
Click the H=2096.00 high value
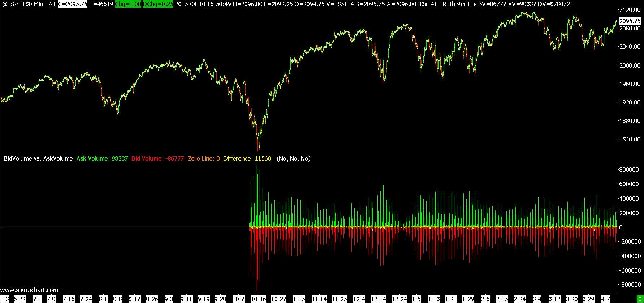click(247, 4)
